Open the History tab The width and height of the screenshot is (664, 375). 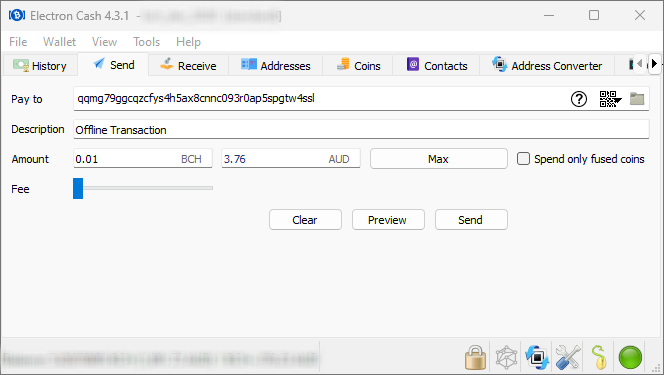tap(40, 66)
